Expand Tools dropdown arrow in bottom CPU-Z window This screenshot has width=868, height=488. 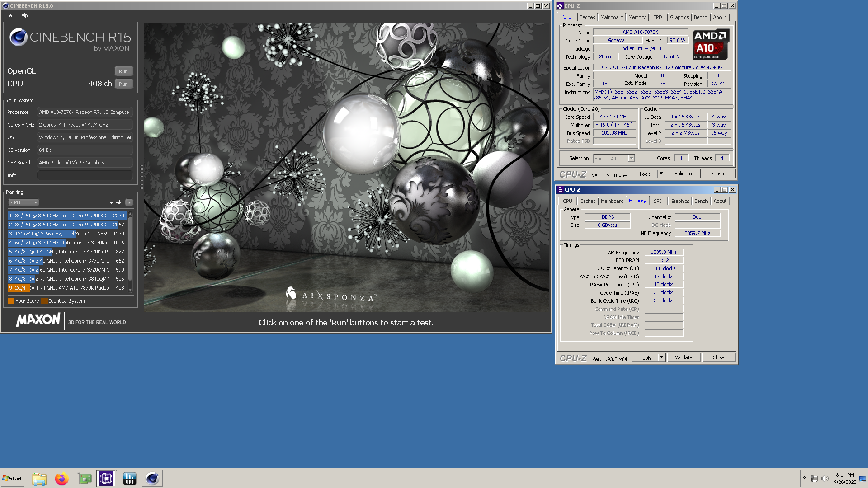pos(662,358)
